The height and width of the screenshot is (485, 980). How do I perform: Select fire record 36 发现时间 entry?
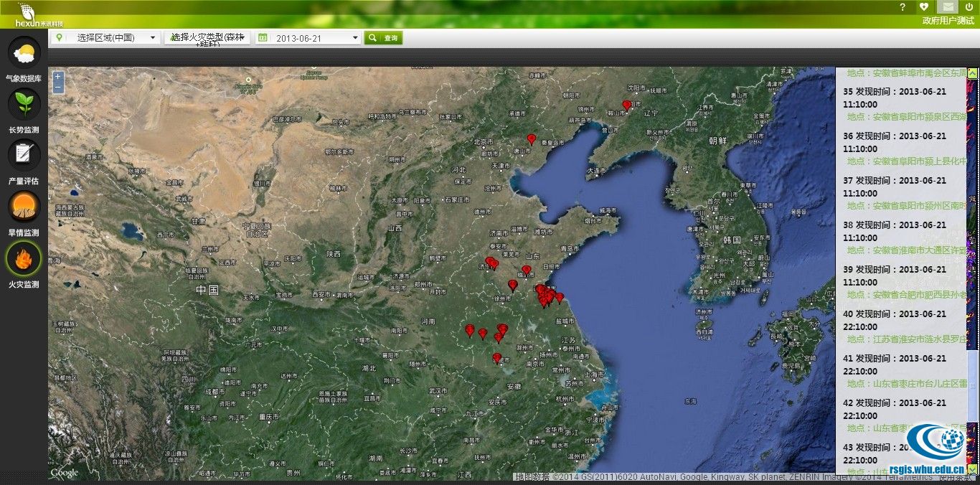[895, 142]
